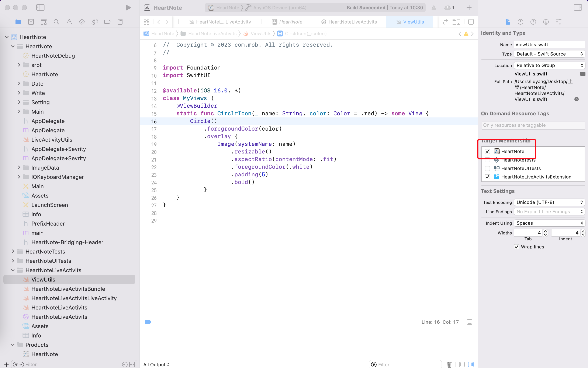
Task: Toggle the left navigator sidebar icon
Action: pos(40,8)
